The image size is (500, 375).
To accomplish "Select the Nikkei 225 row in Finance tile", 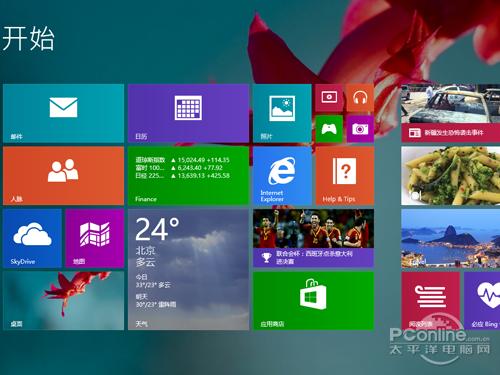I will click(x=182, y=176).
